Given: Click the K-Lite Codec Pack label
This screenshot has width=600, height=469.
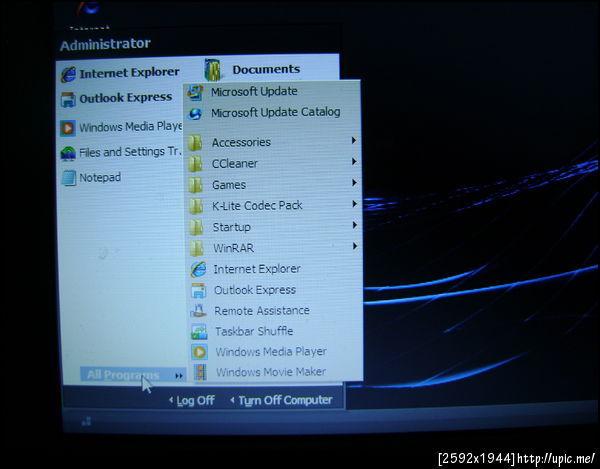Looking at the screenshot, I should 257,206.
